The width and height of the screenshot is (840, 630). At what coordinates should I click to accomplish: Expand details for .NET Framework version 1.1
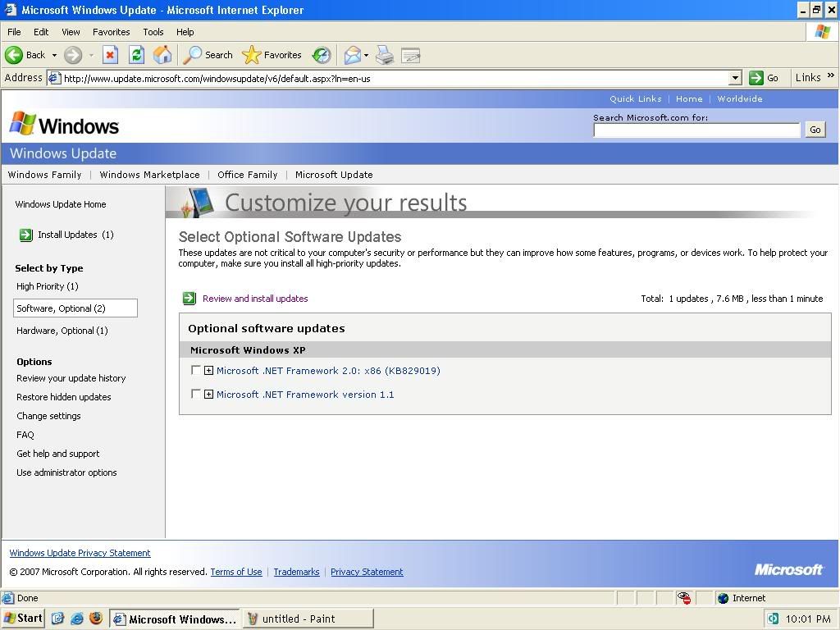coord(209,394)
